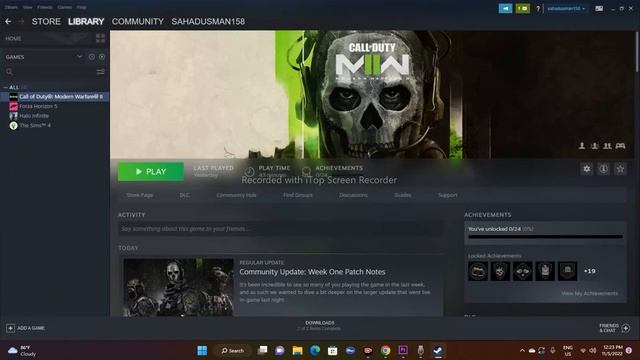Open the Community Hub link
Image resolution: width=640 pixels, height=360 pixels.
[x=236, y=195]
